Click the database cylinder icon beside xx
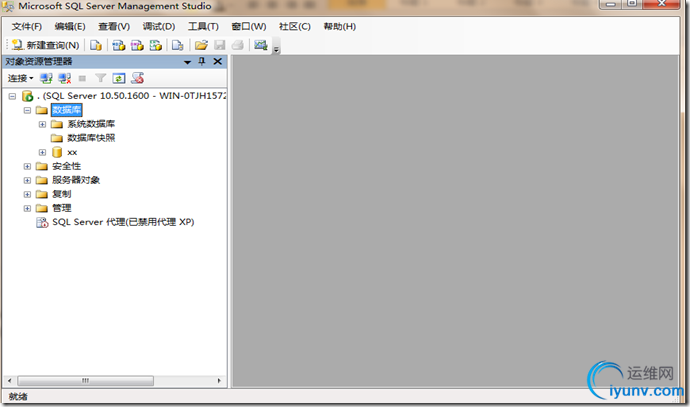690x407 pixels. pos(57,152)
